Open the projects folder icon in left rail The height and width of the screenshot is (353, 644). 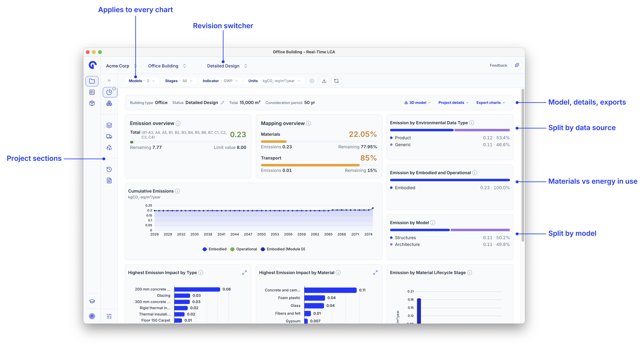tap(92, 81)
